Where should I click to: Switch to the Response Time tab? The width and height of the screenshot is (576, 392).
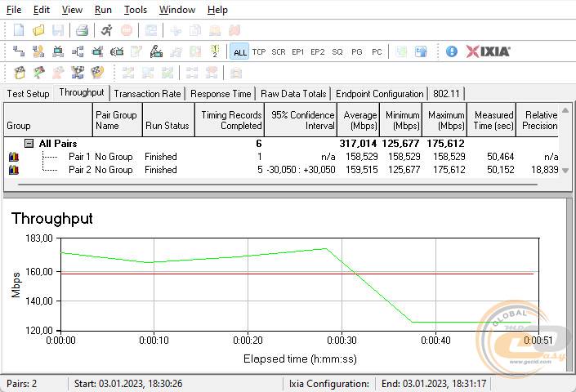click(x=221, y=94)
